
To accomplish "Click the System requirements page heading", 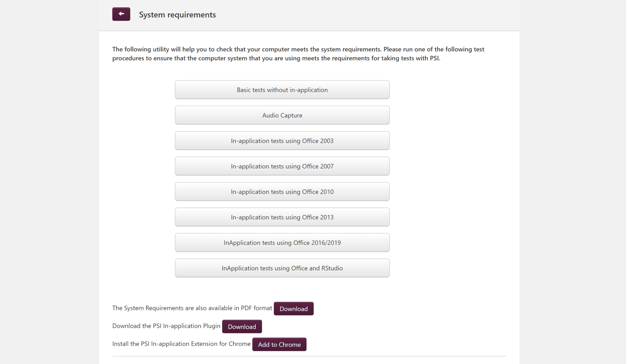I will pos(177,15).
